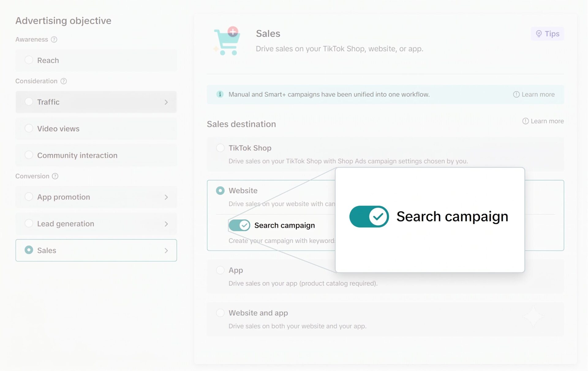Click the Learn more icon beside Sales destination

pos(526,121)
